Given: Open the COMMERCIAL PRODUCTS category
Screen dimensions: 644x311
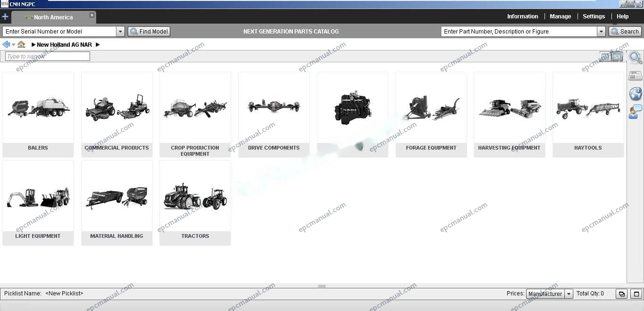Looking at the screenshot, I should [117, 115].
